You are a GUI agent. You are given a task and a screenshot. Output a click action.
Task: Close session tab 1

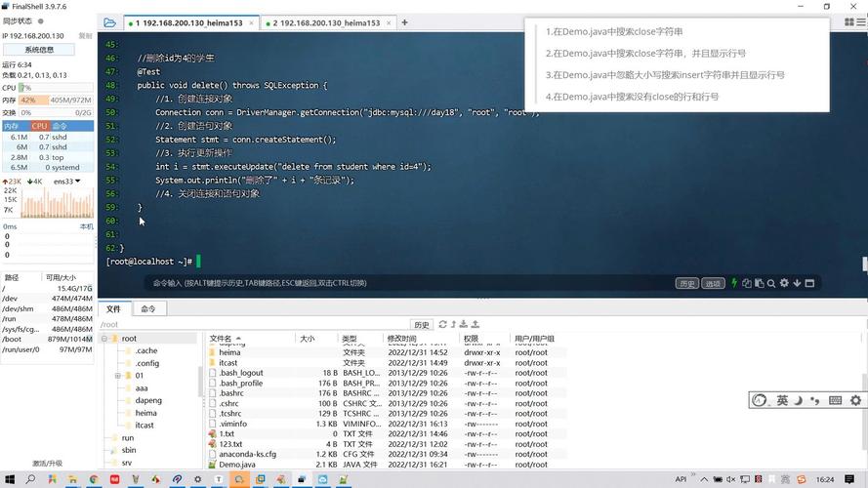[251, 23]
